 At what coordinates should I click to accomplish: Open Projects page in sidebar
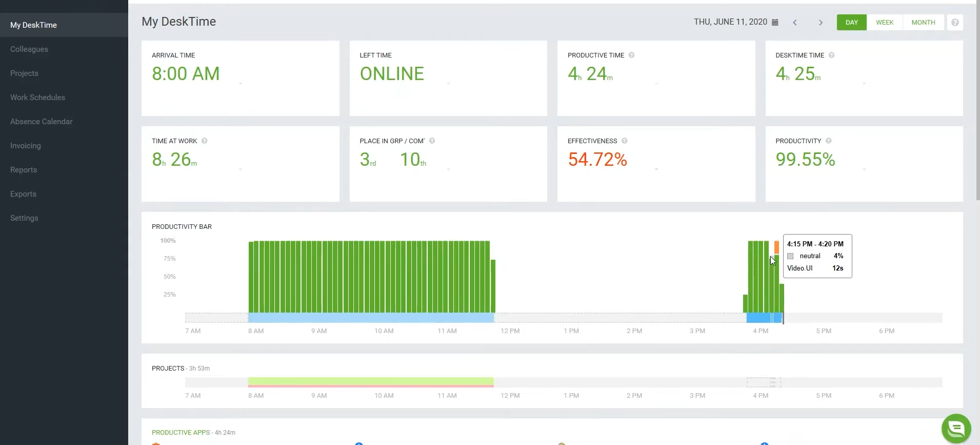(64, 73)
